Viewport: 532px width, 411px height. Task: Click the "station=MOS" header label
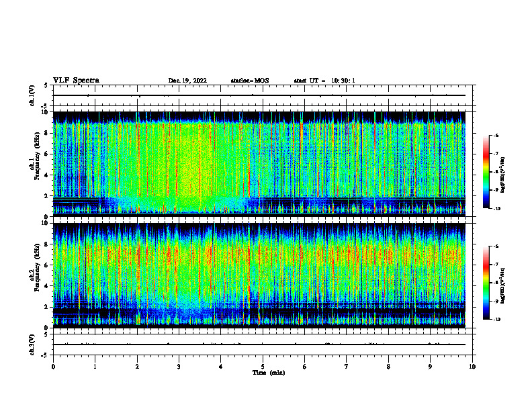click(x=250, y=81)
